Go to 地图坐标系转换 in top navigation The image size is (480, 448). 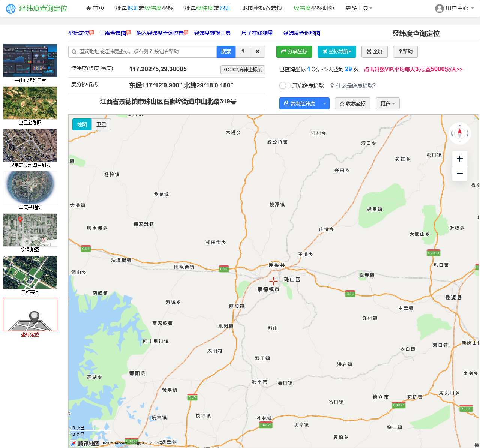[262, 8]
